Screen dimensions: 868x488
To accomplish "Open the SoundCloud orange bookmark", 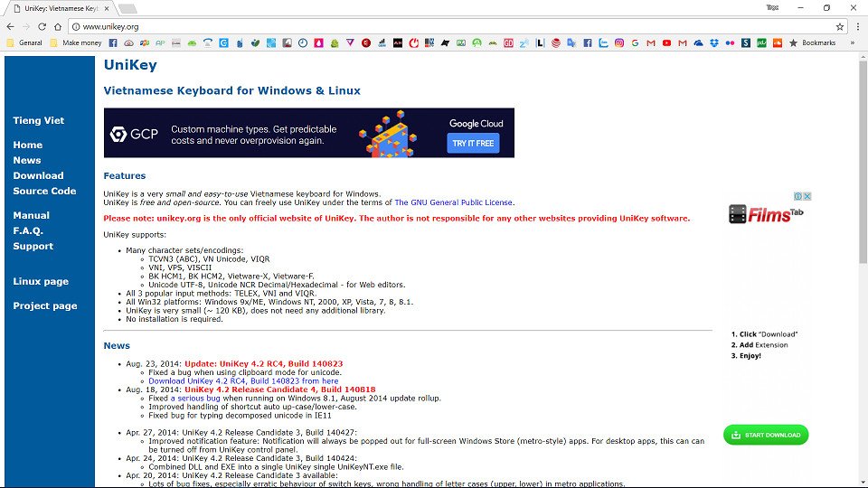I will point(778,43).
